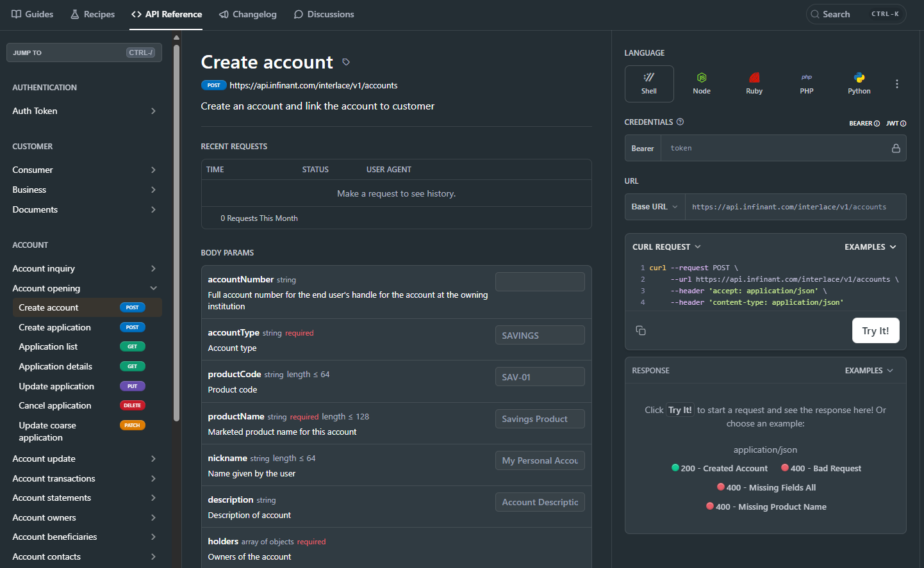Copy the curl request with copy icon

(x=641, y=330)
